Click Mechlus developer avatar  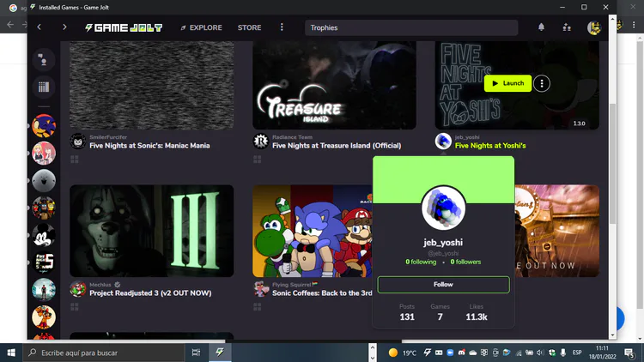(77, 289)
